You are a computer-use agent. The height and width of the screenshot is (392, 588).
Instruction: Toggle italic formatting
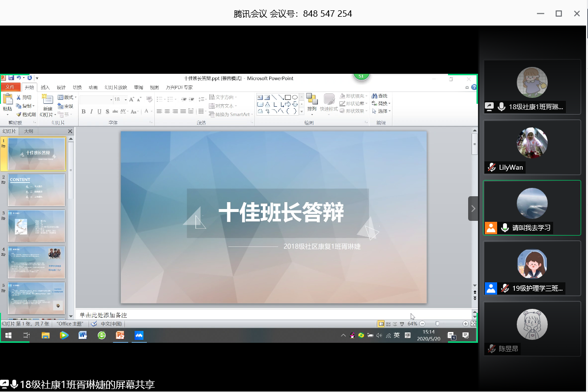[x=92, y=111]
